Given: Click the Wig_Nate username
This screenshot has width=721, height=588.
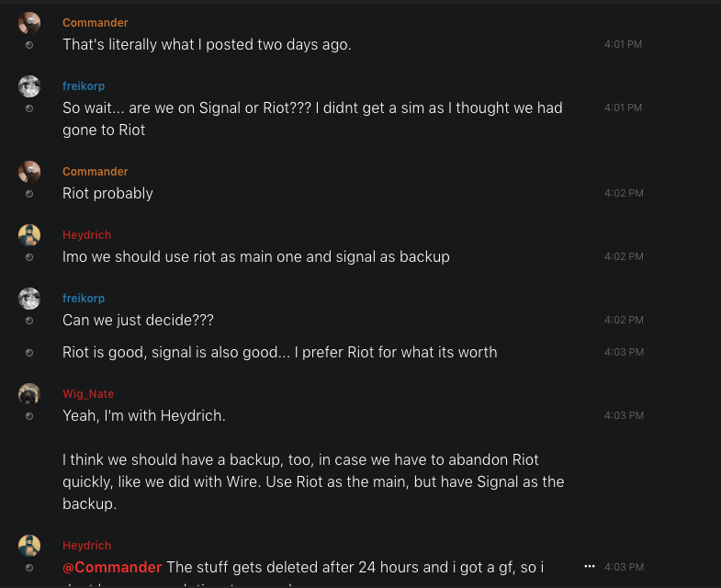Looking at the screenshot, I should (87, 394).
